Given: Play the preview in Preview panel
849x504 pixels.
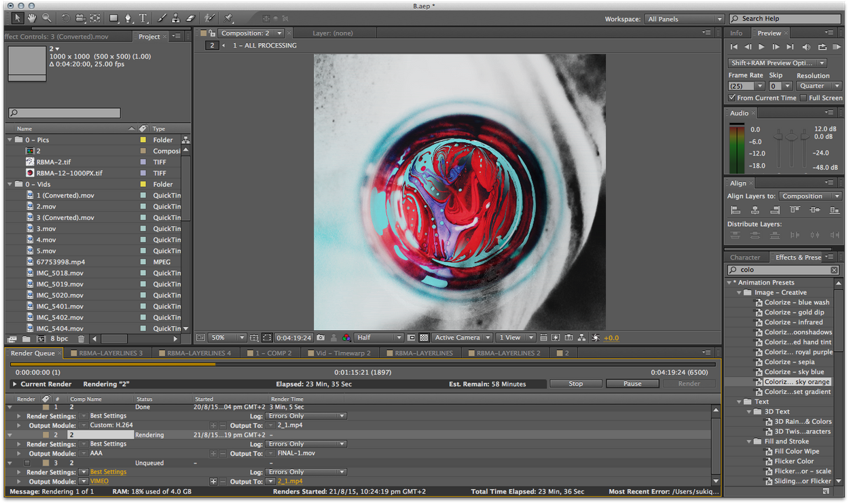Looking at the screenshot, I should coord(761,47).
